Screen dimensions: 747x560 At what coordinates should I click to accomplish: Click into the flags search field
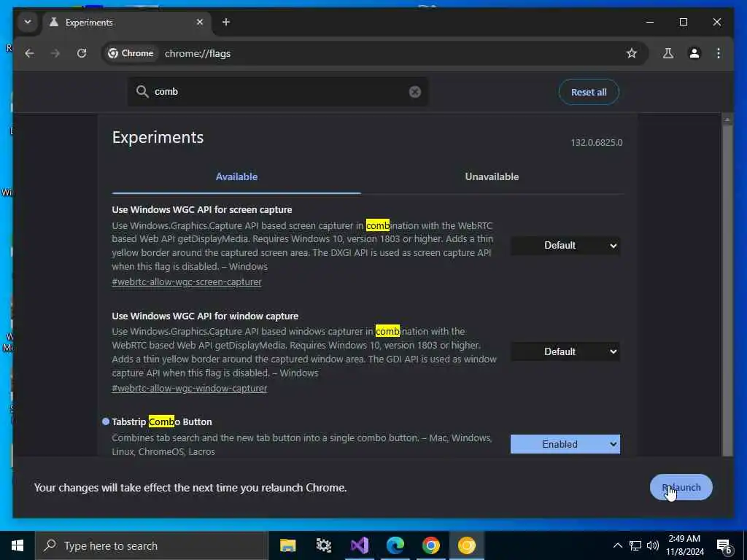coord(279,91)
